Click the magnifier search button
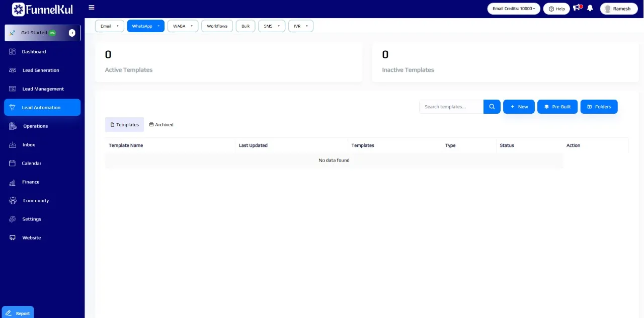The image size is (644, 318). pos(492,107)
